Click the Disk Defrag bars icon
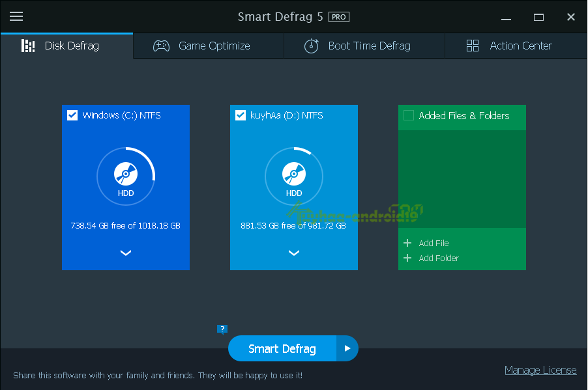Image resolution: width=588 pixels, height=390 pixels. pyautogui.click(x=28, y=46)
